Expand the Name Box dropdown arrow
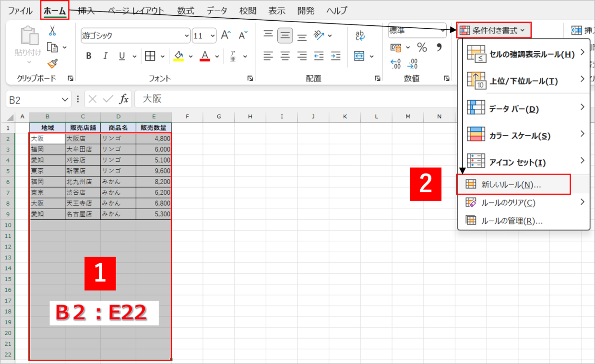 pos(65,99)
